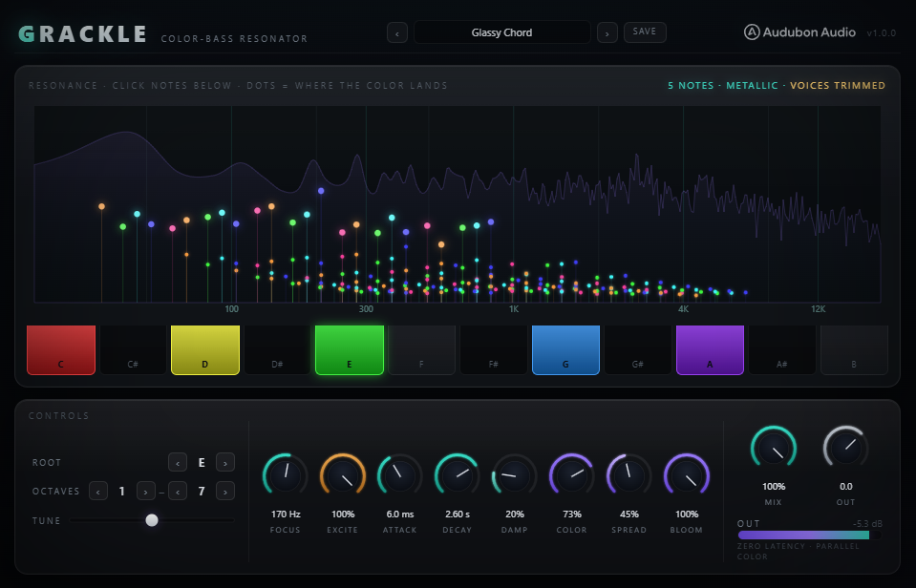The image size is (916, 588).
Task: Step the ROOT note down with left arrow
Action: (178, 462)
